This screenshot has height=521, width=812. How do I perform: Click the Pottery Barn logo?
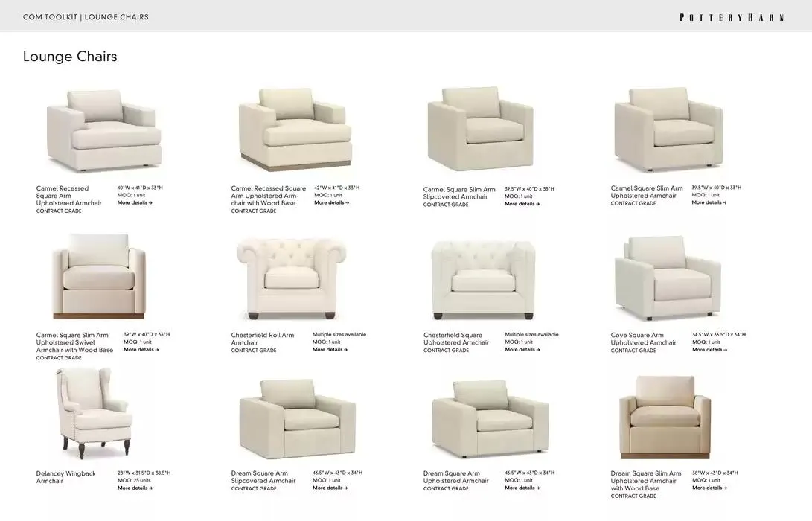pyautogui.click(x=732, y=17)
